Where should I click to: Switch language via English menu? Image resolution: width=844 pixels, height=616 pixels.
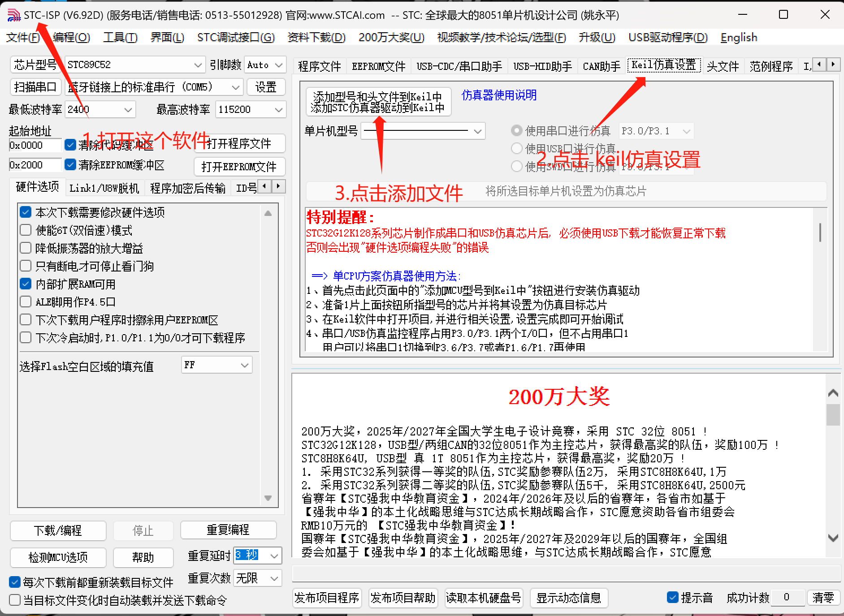[739, 38]
